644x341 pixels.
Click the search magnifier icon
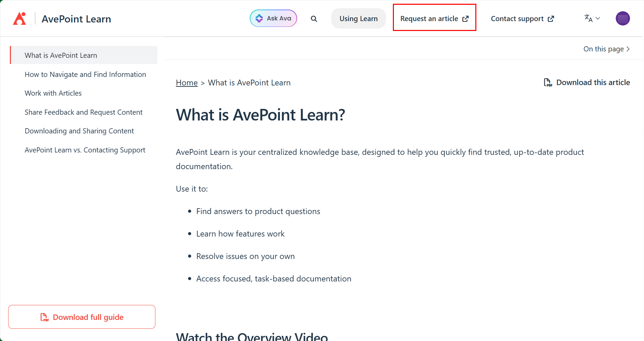click(314, 19)
